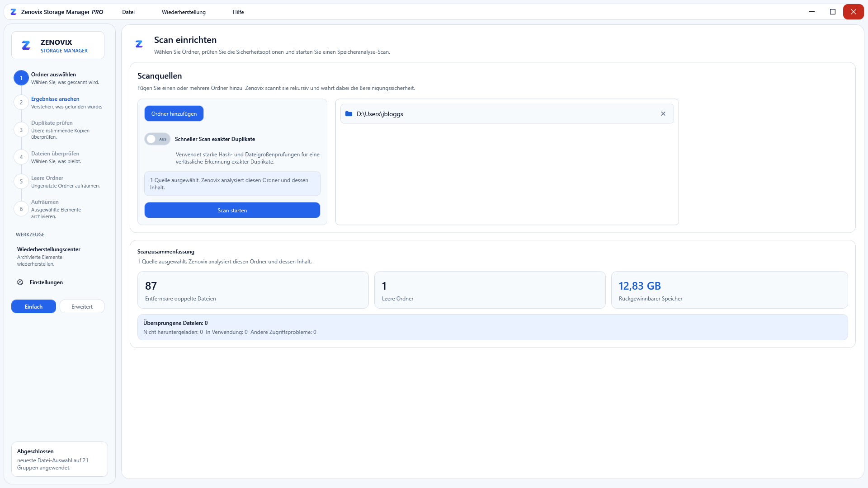868x488 pixels.
Task: Switch to Einfach mode
Action: [x=33, y=307]
